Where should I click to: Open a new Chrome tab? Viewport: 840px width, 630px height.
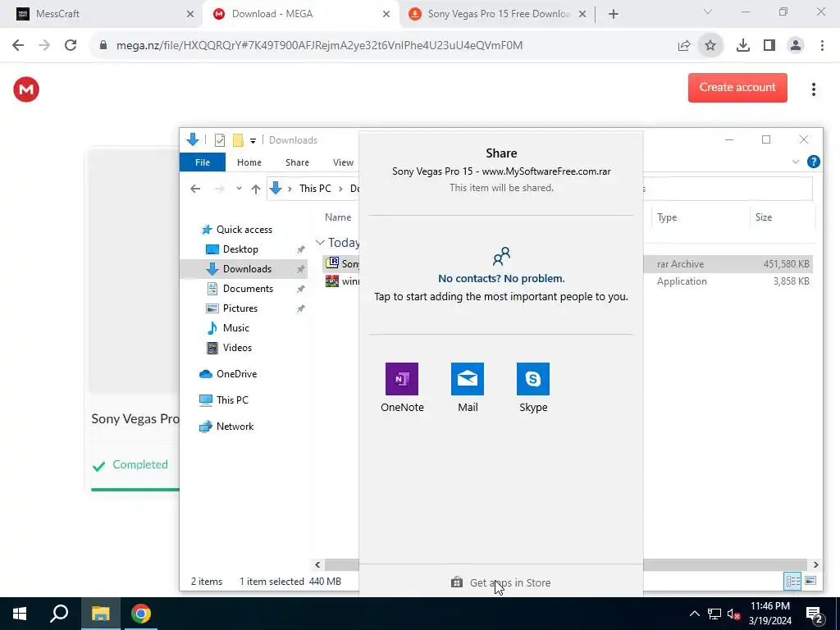(x=614, y=14)
